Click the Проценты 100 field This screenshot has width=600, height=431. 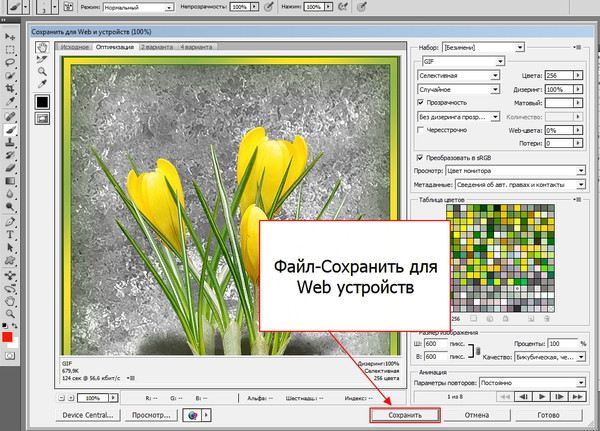562,344
